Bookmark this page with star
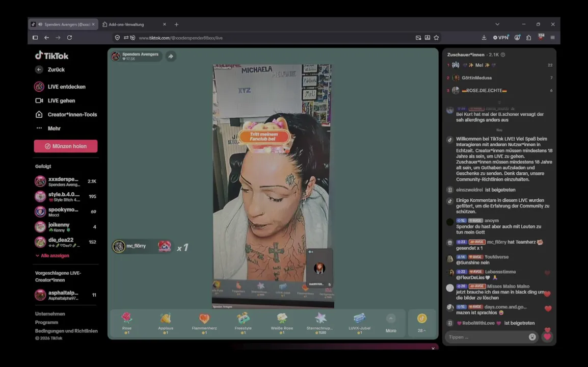This screenshot has width=588, height=367. pyautogui.click(x=436, y=38)
